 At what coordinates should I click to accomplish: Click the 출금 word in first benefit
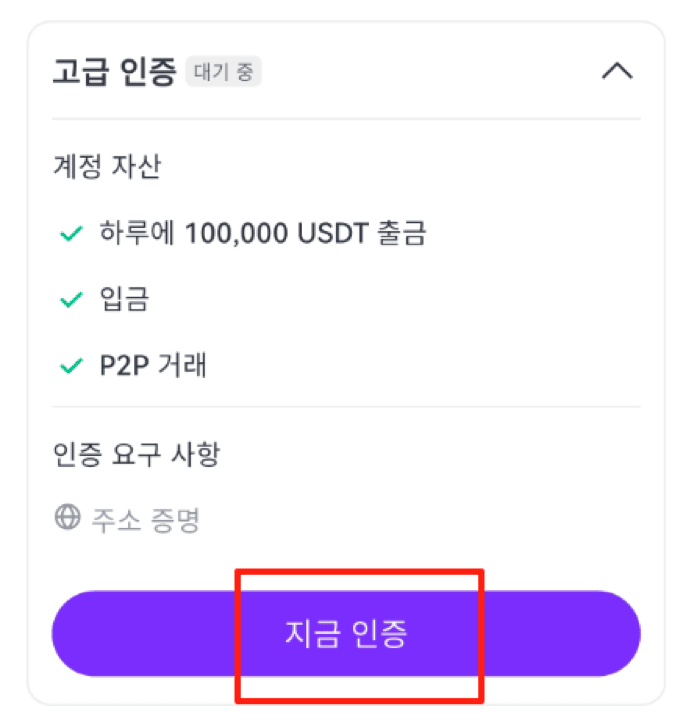coord(402,233)
